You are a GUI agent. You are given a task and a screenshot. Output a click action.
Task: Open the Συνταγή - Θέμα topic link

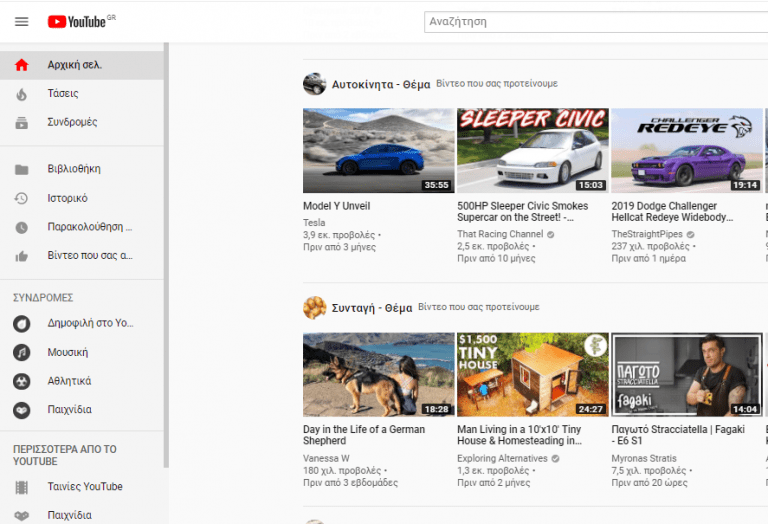(371, 307)
